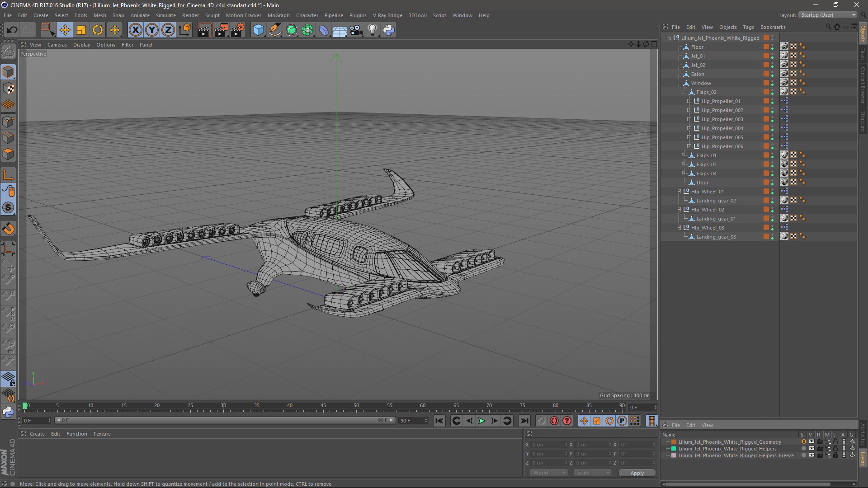Image resolution: width=868 pixels, height=488 pixels.
Task: Open the World coordinate system dropdown
Action: coord(548,473)
